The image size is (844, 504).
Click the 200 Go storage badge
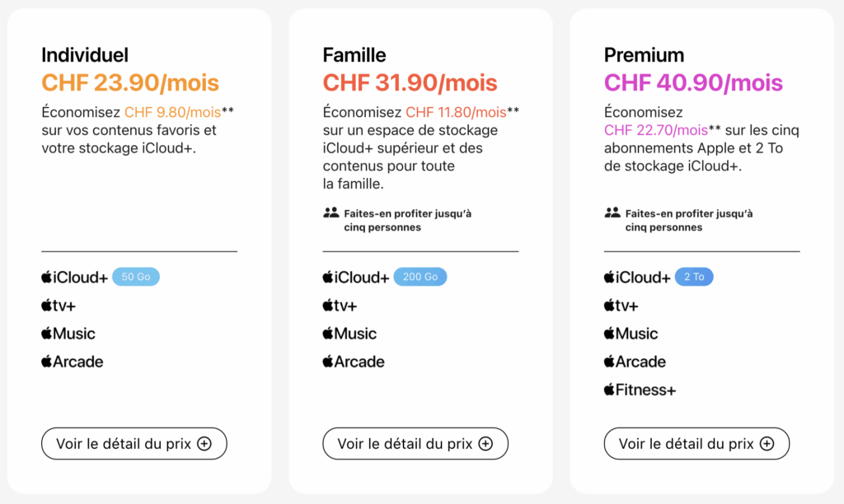420,278
